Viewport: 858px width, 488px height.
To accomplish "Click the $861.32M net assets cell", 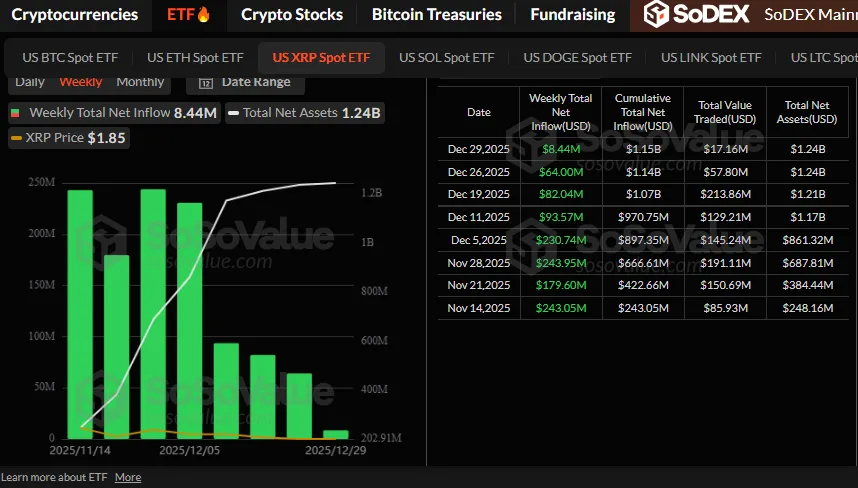I will point(808,240).
